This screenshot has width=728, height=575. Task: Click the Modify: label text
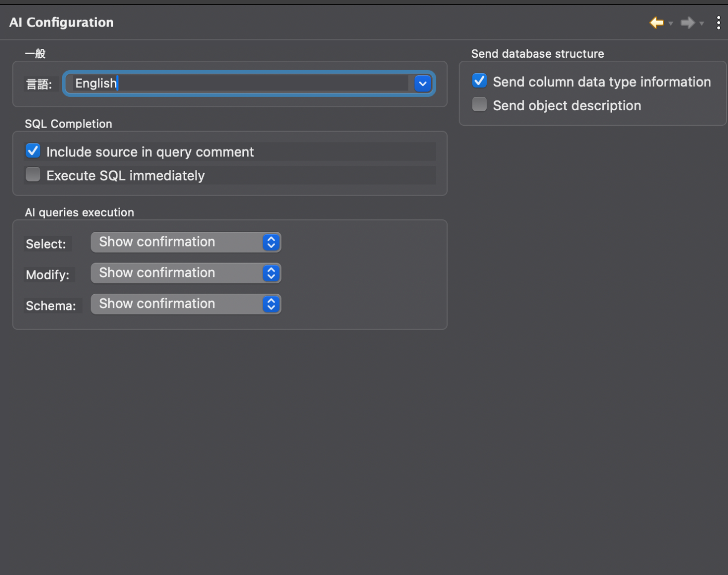[48, 275]
